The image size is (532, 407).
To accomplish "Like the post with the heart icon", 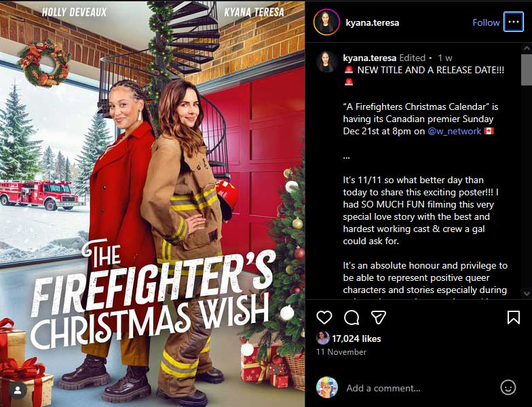I will [x=324, y=317].
